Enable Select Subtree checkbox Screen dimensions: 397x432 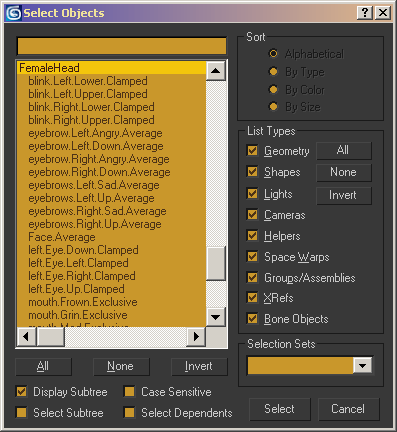coord(22,413)
